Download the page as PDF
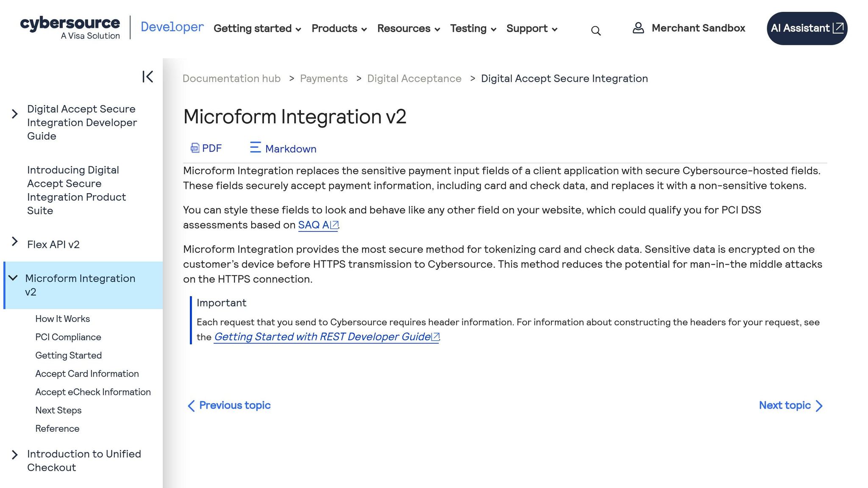Screen dimensions: 868x488 (x=206, y=148)
